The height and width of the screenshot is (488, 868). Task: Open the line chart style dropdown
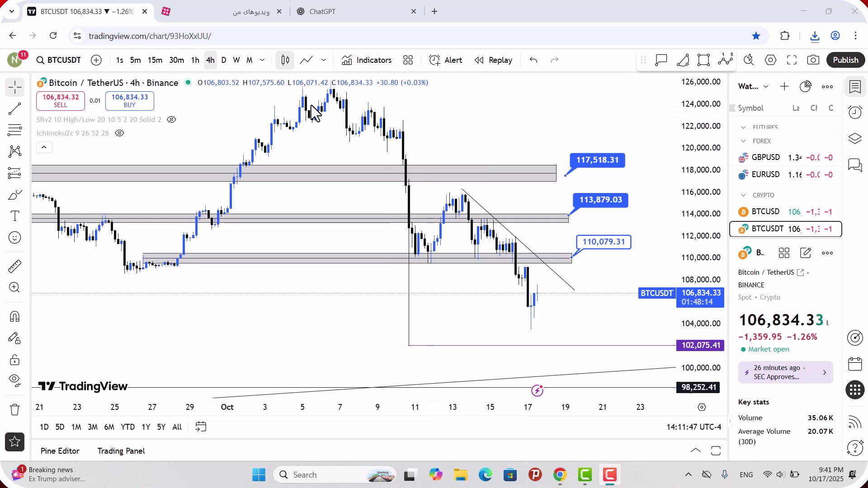coord(324,60)
